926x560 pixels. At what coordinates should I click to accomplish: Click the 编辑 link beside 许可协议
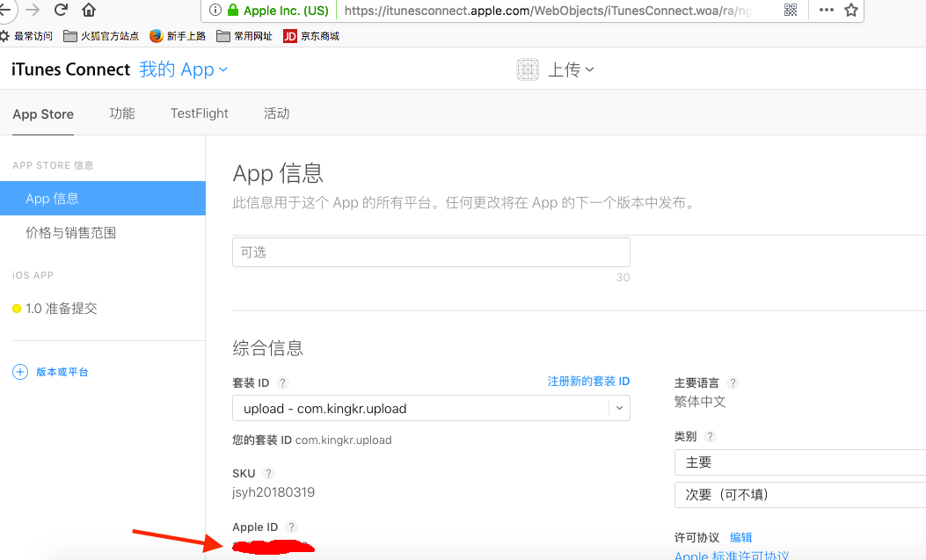coord(740,537)
